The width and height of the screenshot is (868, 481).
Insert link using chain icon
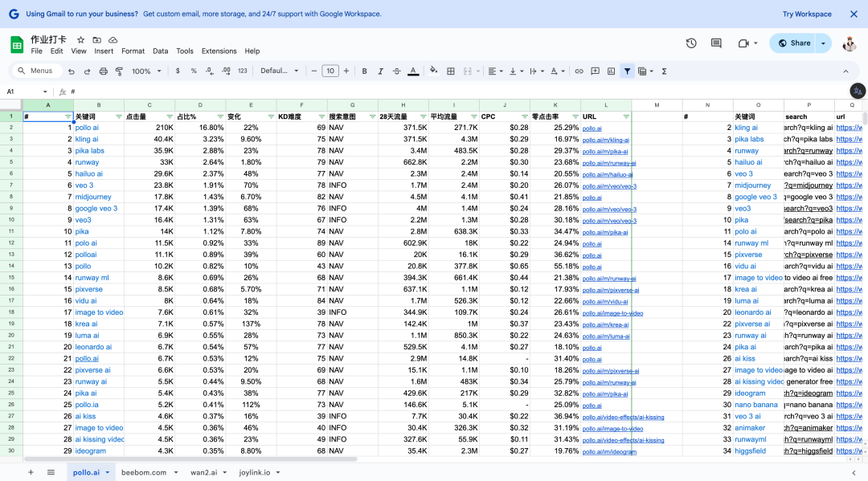579,71
